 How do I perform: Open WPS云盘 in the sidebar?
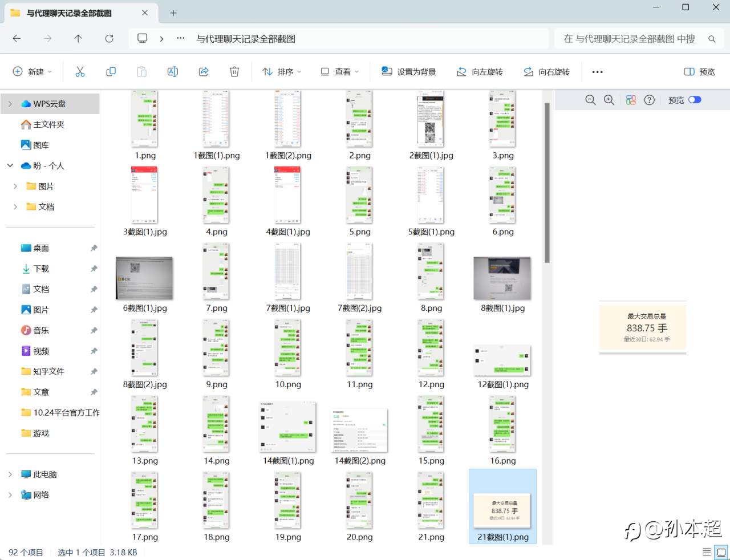click(x=50, y=104)
